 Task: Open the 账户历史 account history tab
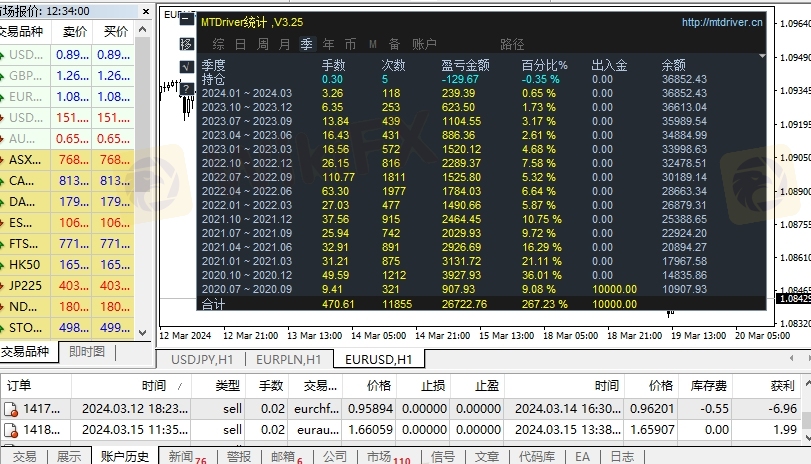(124, 456)
